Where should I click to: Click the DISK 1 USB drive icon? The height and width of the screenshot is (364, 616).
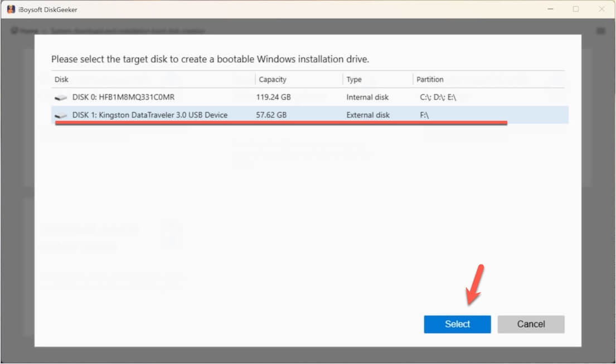(x=61, y=115)
